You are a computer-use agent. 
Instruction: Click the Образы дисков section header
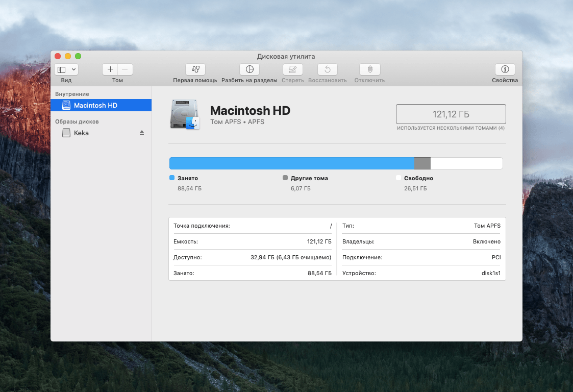77,121
